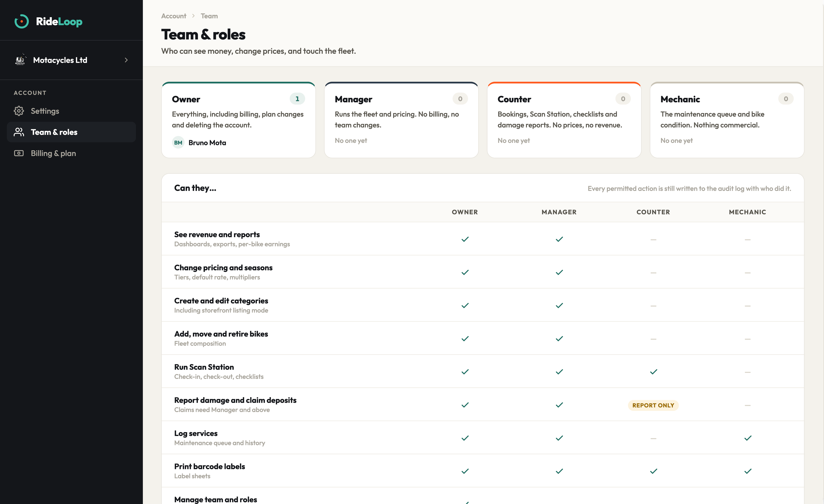Image resolution: width=824 pixels, height=504 pixels.
Task: Click Manager checkmark for Print barcode labels
Action: 559,471
